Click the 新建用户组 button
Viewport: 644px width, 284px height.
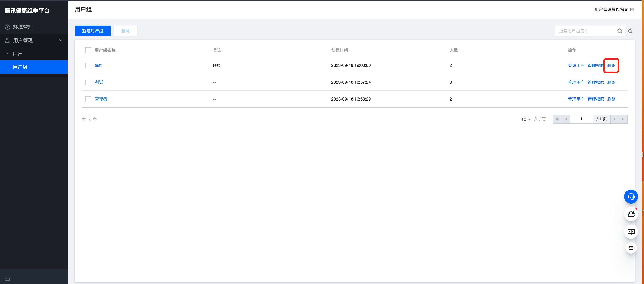tap(93, 31)
